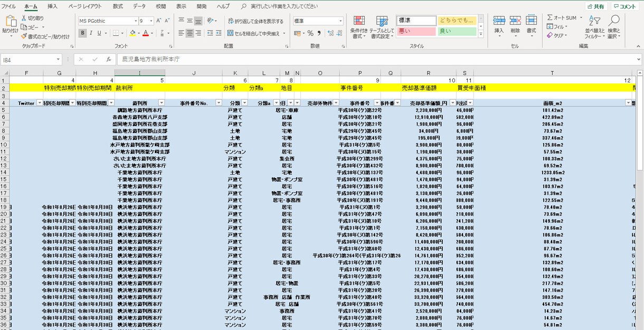This screenshot has width=644, height=330.
Task: Click the AutoSum (オート SUM) sigma
Action: point(550,18)
